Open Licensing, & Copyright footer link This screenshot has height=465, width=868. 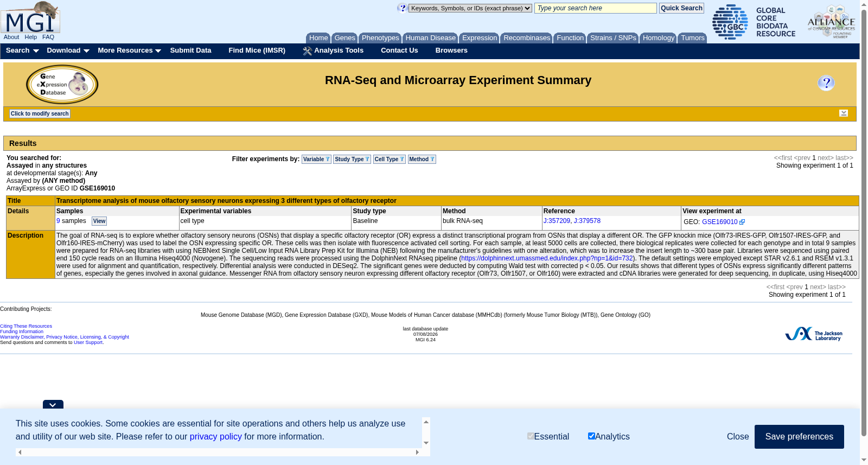point(105,337)
